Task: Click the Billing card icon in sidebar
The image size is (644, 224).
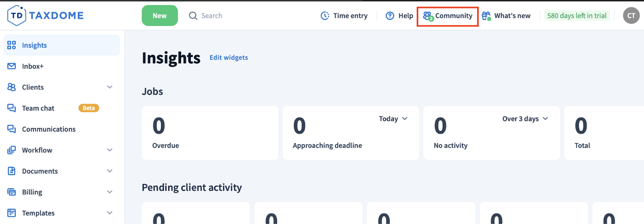Action: click(x=12, y=192)
